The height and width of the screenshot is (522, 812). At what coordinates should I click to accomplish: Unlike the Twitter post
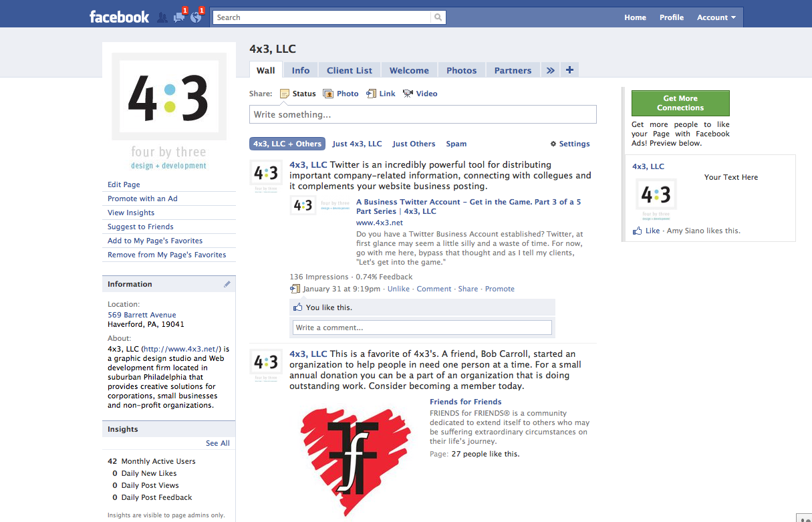pos(398,288)
